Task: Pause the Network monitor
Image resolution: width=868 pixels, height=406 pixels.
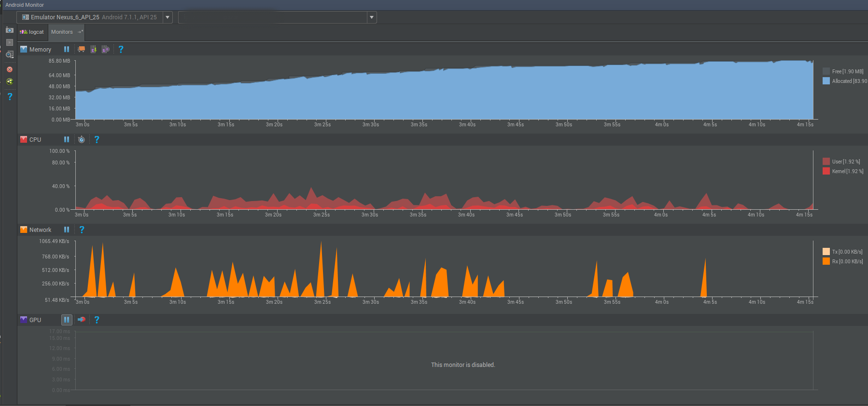Action: (67, 230)
